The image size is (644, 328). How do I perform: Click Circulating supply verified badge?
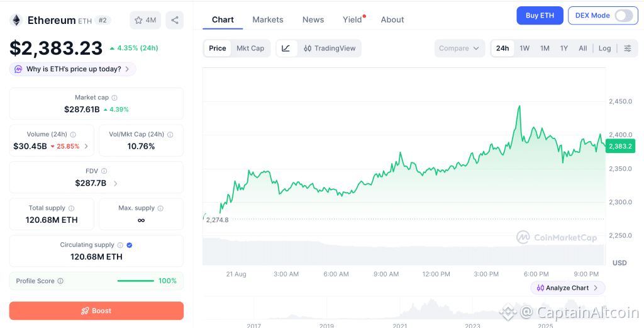tap(130, 245)
